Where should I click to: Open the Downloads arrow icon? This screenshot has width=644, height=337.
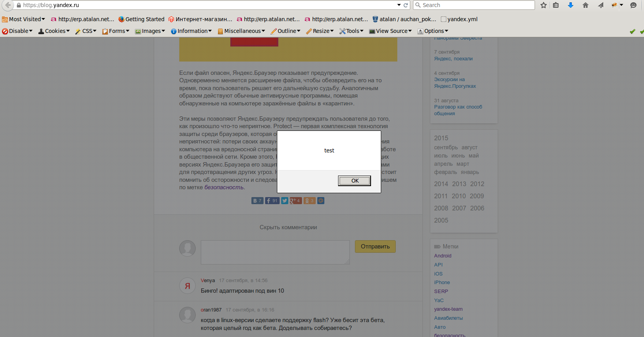571,5
